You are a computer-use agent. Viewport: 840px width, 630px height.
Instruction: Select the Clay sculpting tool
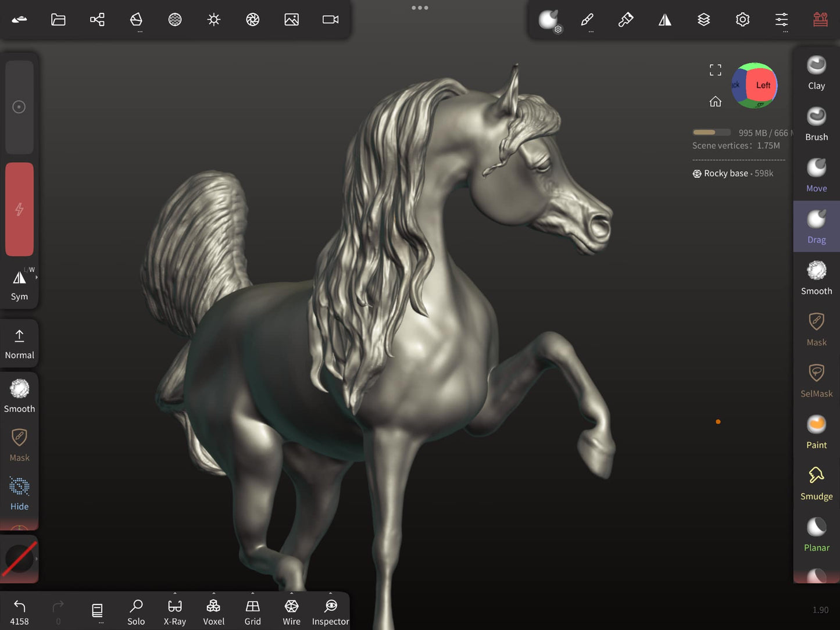tap(816, 72)
